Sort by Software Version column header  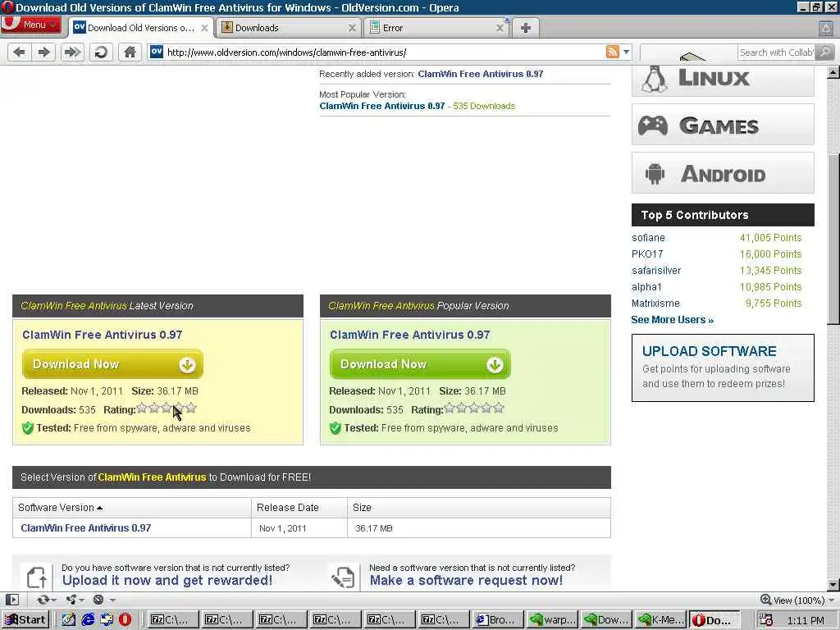point(60,507)
